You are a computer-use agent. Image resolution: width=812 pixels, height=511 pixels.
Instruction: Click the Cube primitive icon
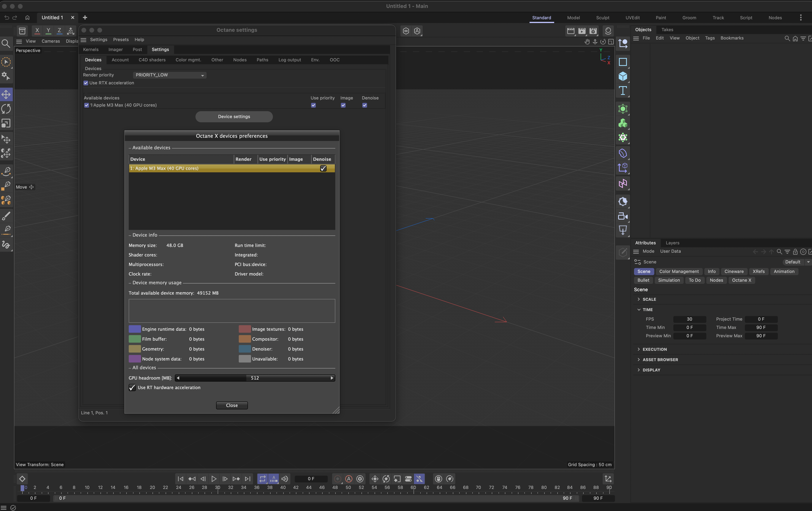tap(623, 76)
